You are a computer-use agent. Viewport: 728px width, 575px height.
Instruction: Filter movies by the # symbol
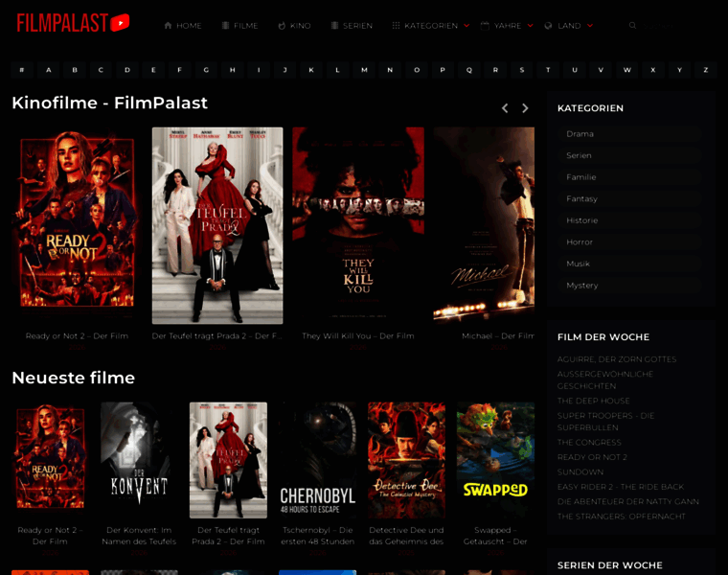22,70
